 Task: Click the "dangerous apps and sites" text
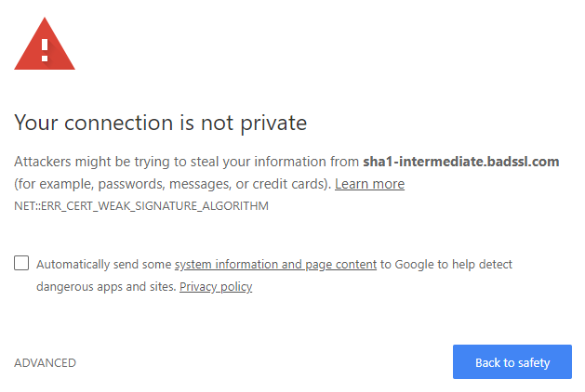pyautogui.click(x=106, y=286)
